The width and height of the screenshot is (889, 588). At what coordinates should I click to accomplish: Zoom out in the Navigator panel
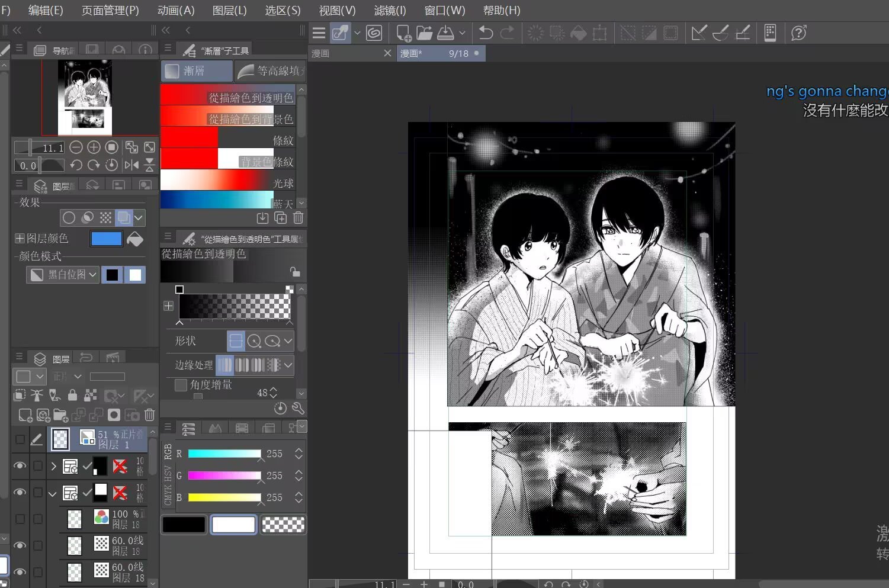click(76, 147)
